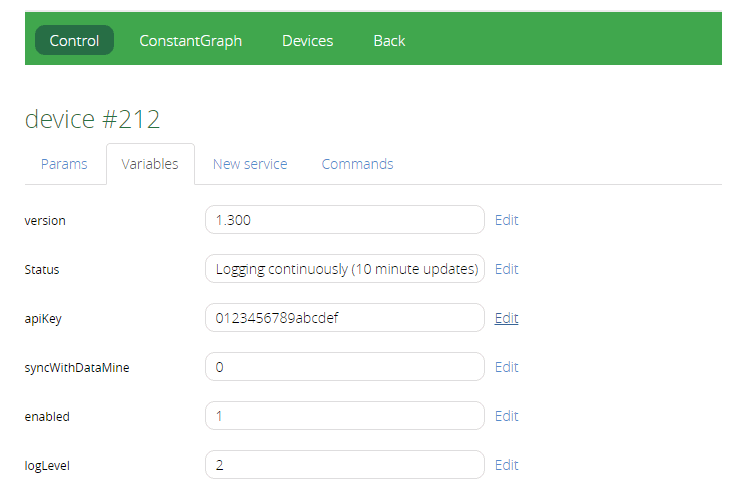733x492 pixels.
Task: Open the Devices navigation item
Action: (x=307, y=40)
